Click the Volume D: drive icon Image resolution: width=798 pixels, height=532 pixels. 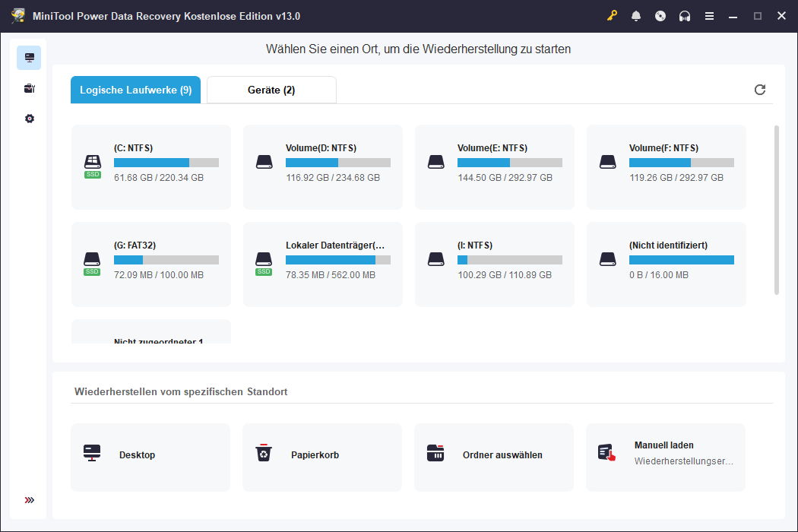pyautogui.click(x=264, y=163)
